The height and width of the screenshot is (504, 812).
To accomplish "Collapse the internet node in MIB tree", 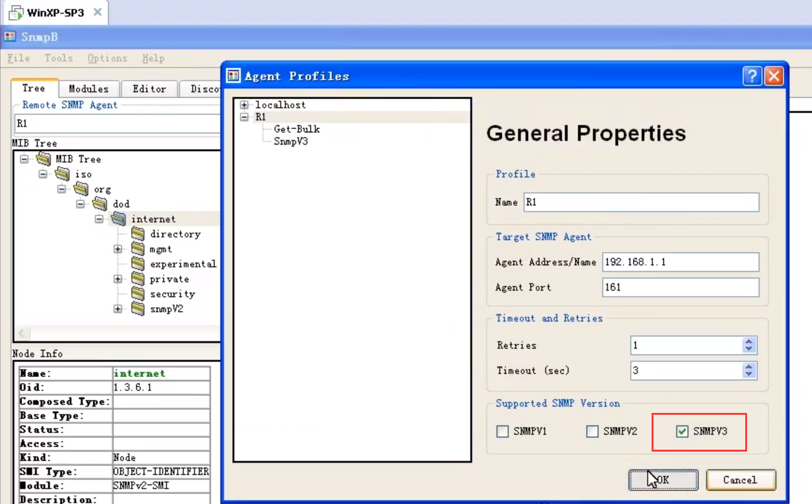I will (x=99, y=219).
